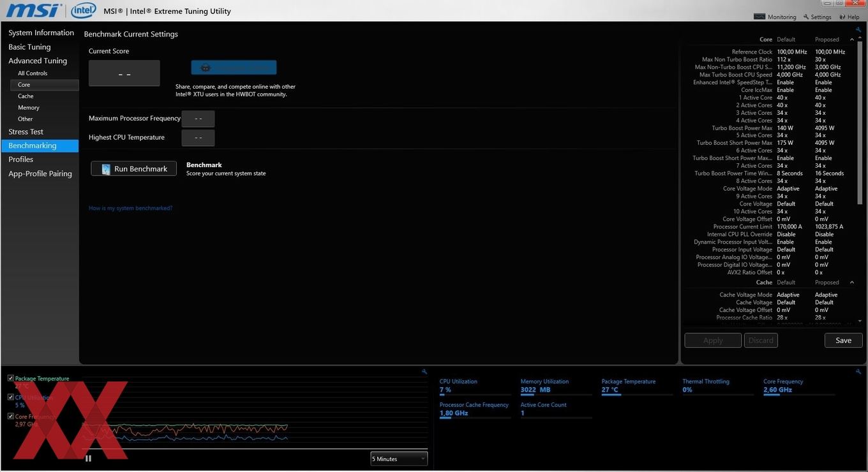
Task: Click the Max Turbo Boost CPU Speed row
Action: point(771,75)
